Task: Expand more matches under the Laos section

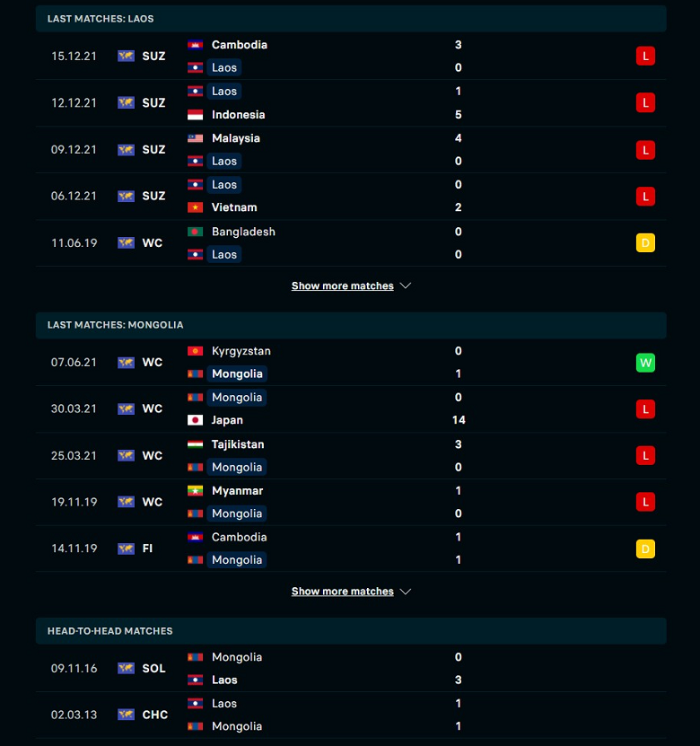Action: 343,286
